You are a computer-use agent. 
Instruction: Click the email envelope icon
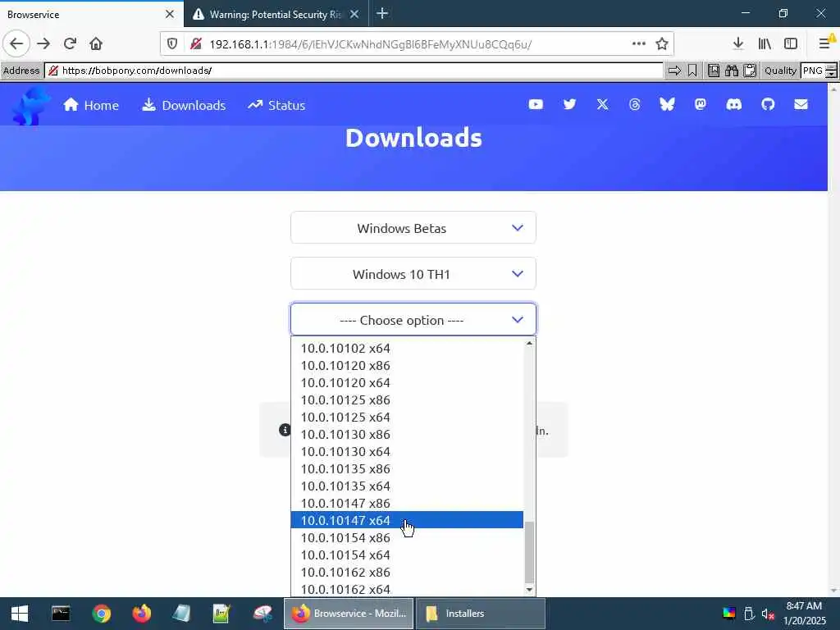(801, 104)
